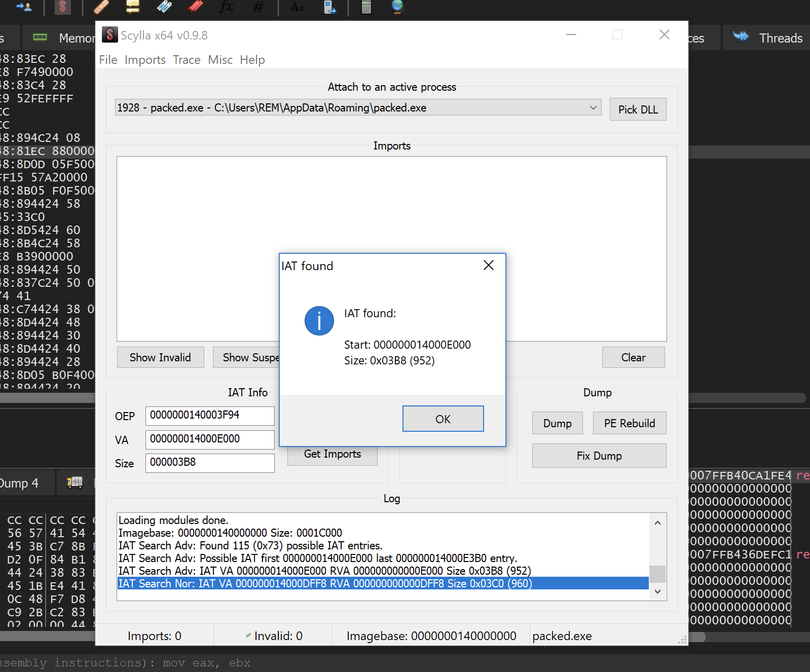Confirm the IAT found dialog with OK

[x=443, y=419]
